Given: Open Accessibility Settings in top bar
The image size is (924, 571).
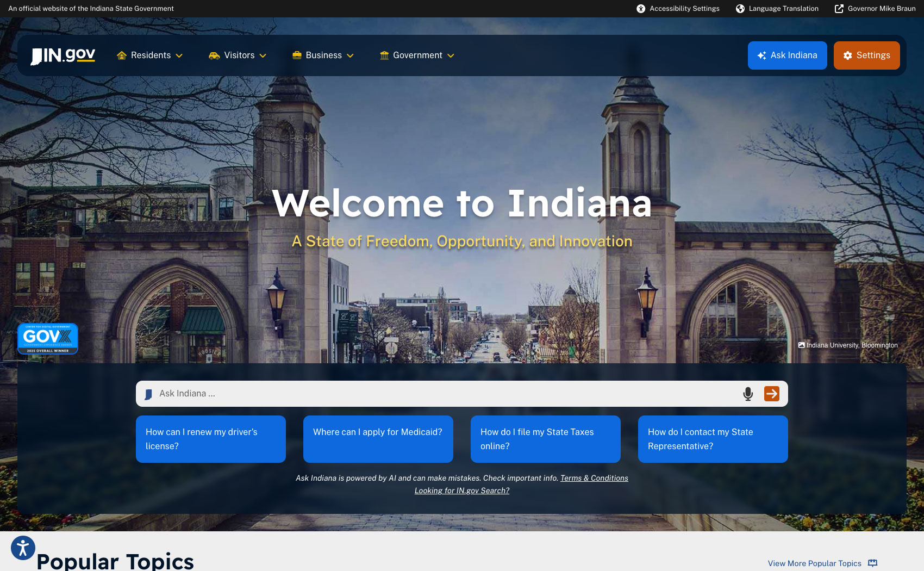Looking at the screenshot, I should pos(678,9).
